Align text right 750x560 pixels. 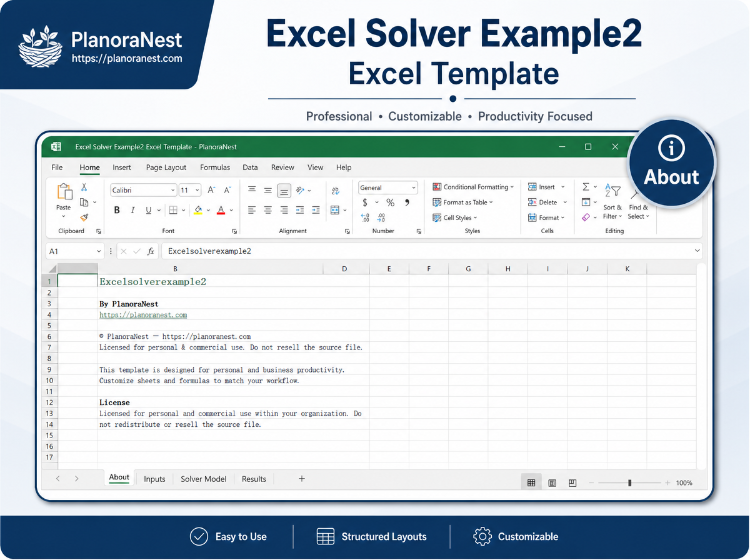(x=284, y=211)
